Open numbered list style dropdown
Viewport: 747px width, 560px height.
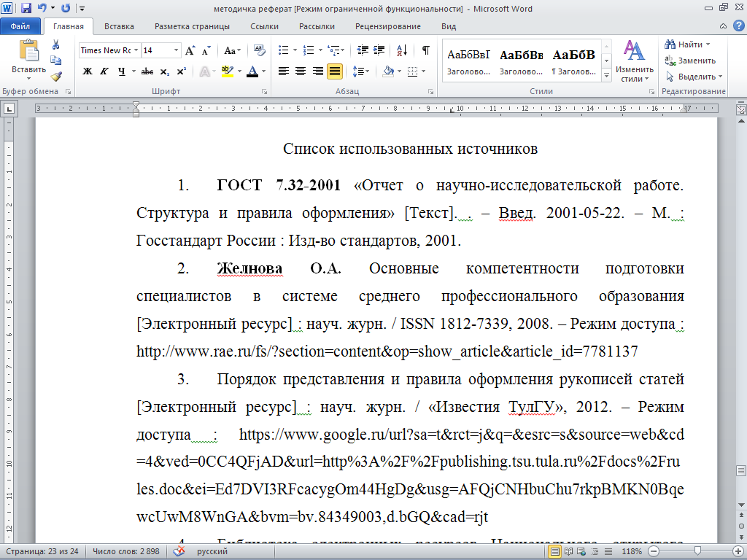pyautogui.click(x=321, y=50)
